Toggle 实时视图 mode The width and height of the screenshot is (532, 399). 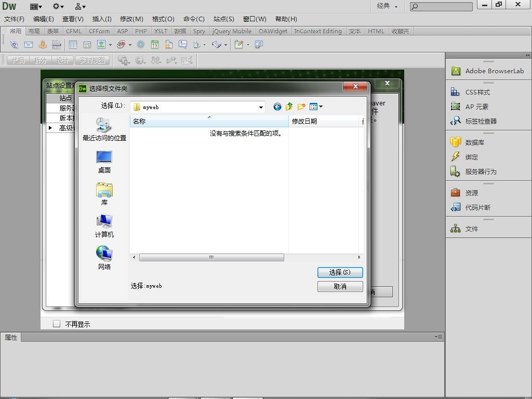click(x=92, y=60)
